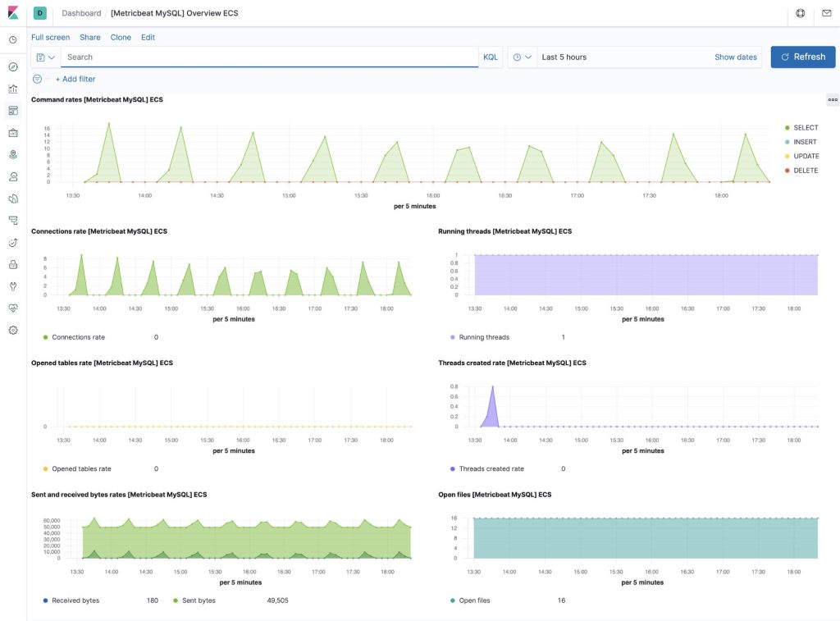Click the Sent bytes legend entry
This screenshot has width=840, height=621.
tap(194, 600)
